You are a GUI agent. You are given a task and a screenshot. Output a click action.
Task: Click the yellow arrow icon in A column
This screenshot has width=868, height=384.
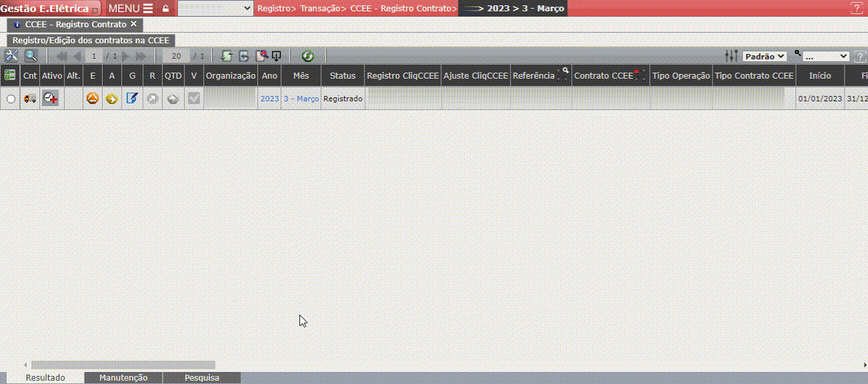tap(112, 99)
